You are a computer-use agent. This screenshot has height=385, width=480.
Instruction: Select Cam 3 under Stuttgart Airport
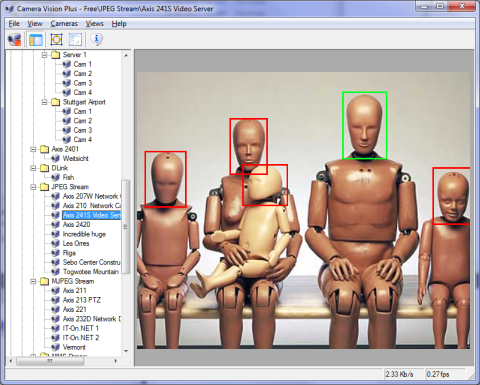pyautogui.click(x=83, y=130)
